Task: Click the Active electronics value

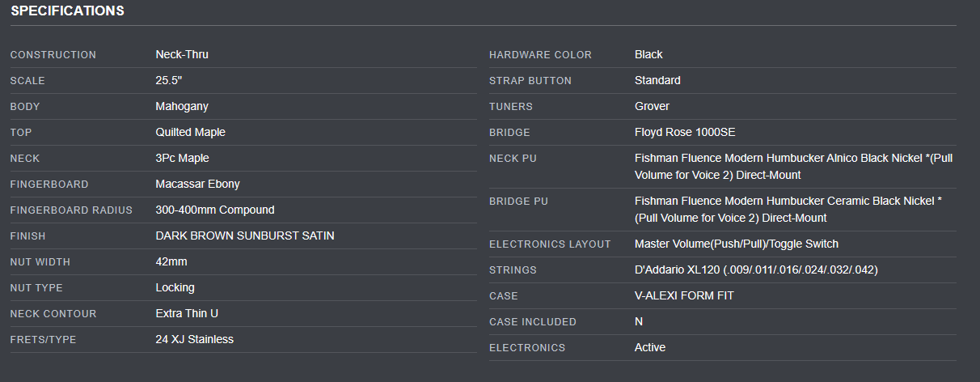Action: (x=650, y=347)
